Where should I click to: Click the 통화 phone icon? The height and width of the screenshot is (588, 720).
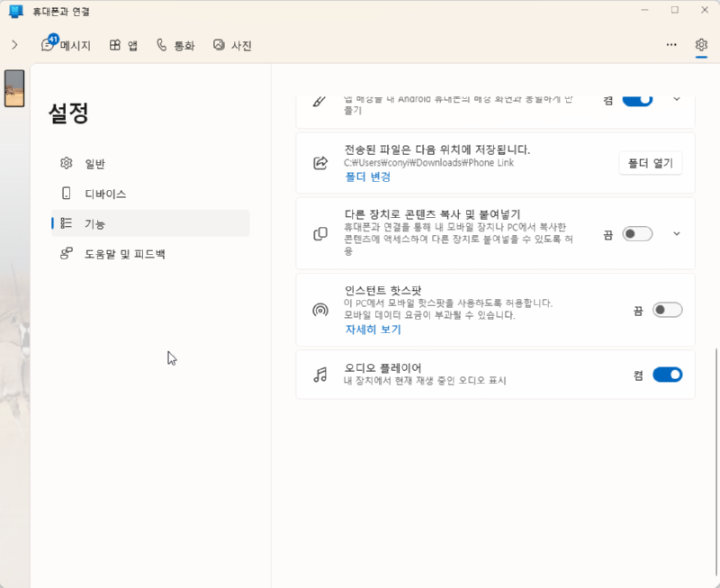(162, 45)
